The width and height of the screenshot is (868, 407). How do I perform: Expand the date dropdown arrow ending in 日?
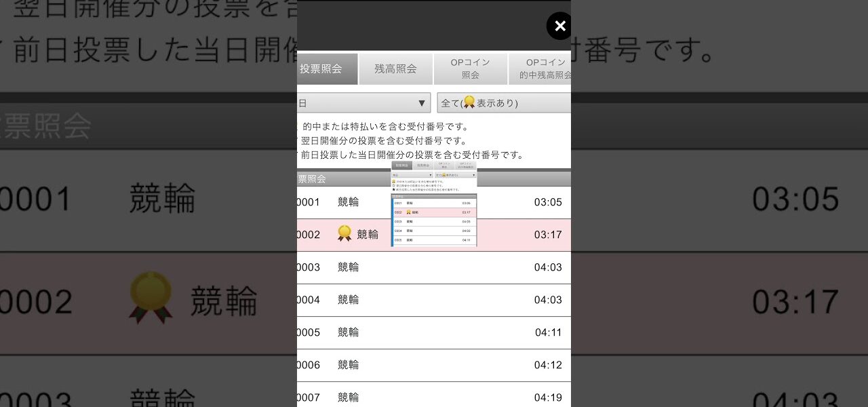[x=422, y=103]
